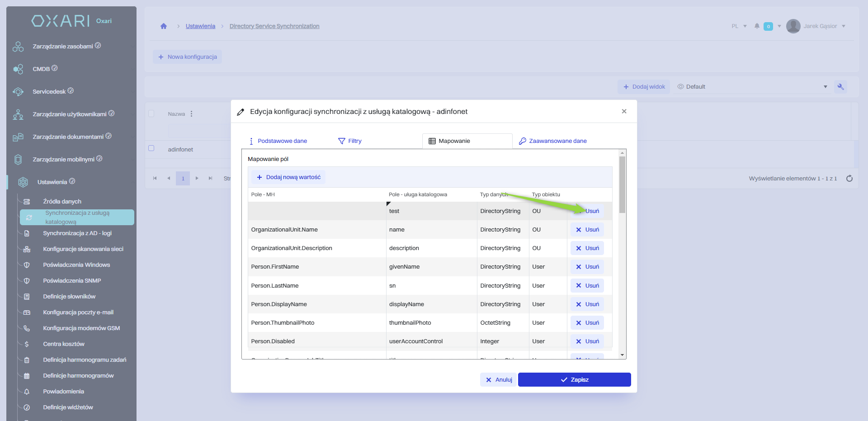Click the wrench view settings icon
The width and height of the screenshot is (868, 421).
tap(840, 87)
